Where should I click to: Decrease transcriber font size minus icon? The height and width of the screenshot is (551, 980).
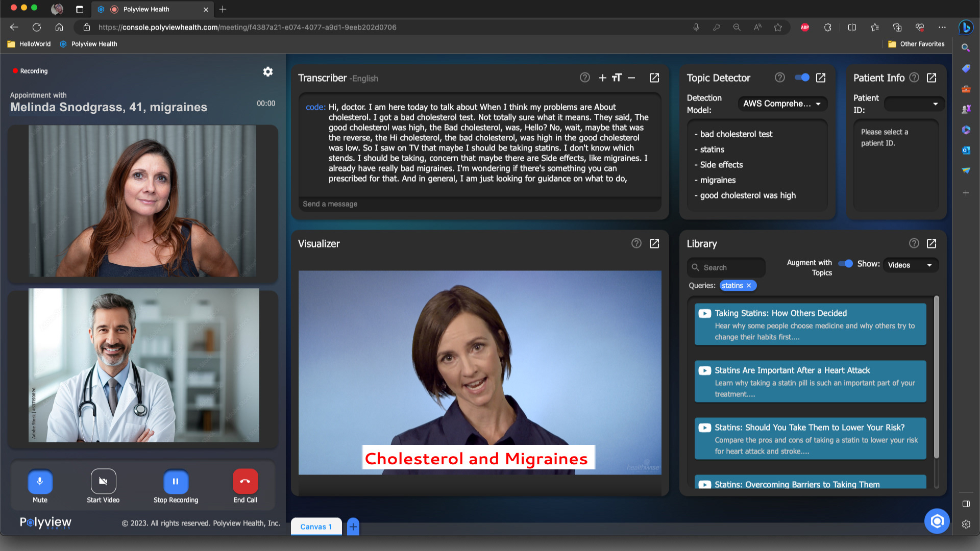[x=631, y=78]
